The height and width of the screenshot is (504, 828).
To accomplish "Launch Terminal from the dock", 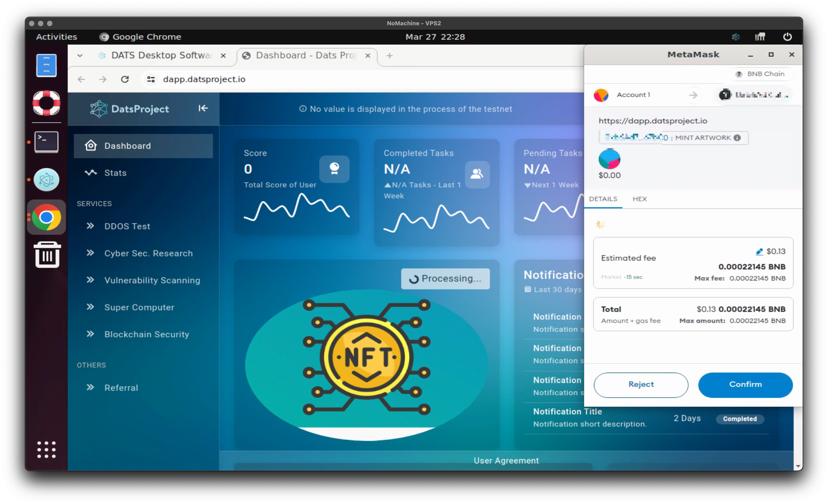I will click(x=46, y=142).
